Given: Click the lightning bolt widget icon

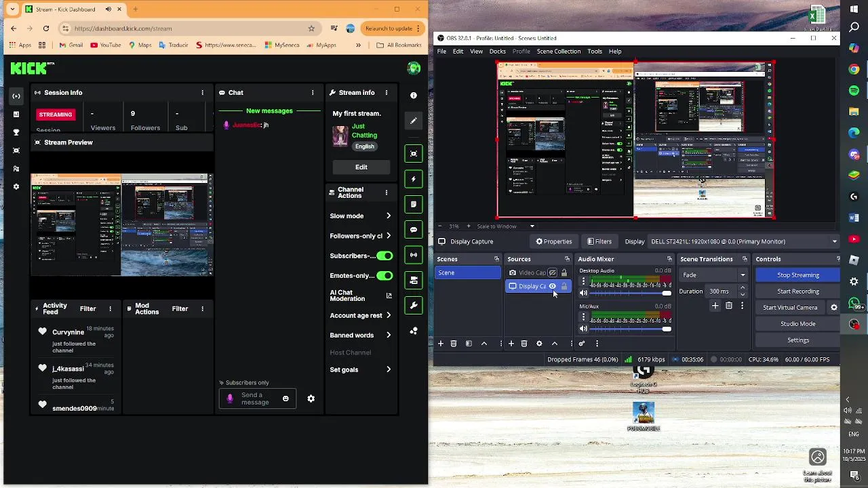Looking at the screenshot, I should pos(414,179).
